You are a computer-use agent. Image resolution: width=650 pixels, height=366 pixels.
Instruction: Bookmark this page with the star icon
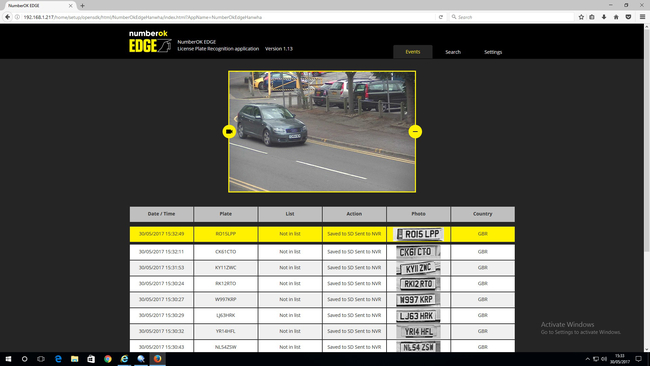581,17
